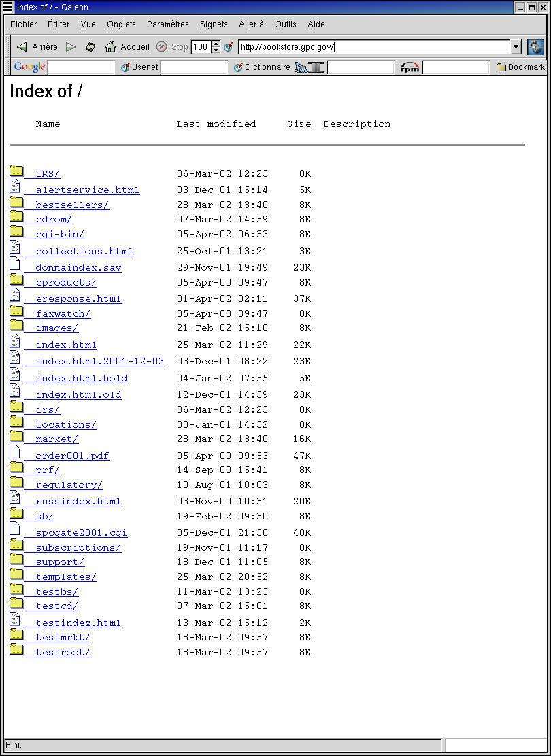Click the window menu icon in title bar
The width and height of the screenshot is (551, 756).
point(7,7)
